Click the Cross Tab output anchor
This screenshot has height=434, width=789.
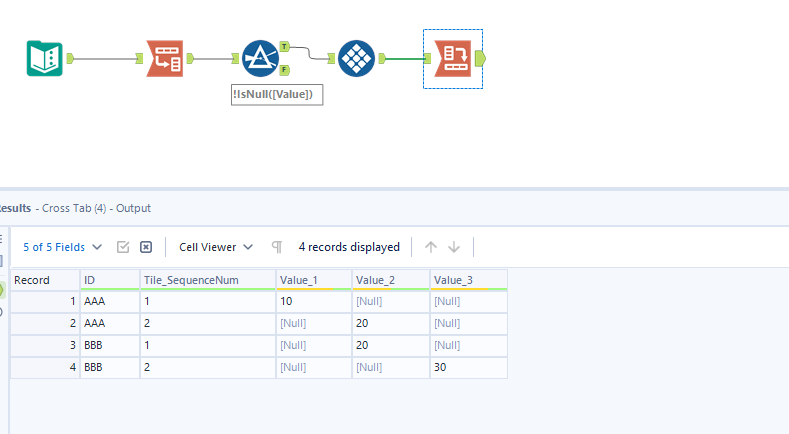click(479, 59)
